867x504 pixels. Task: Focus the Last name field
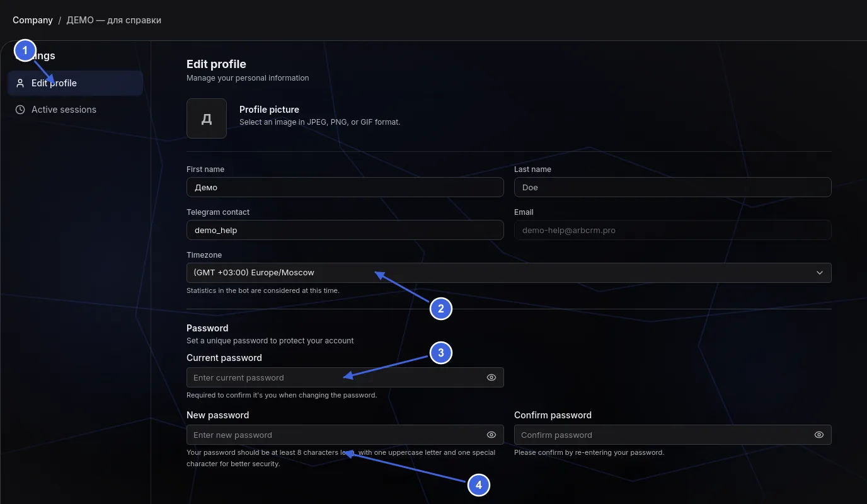pyautogui.click(x=673, y=187)
